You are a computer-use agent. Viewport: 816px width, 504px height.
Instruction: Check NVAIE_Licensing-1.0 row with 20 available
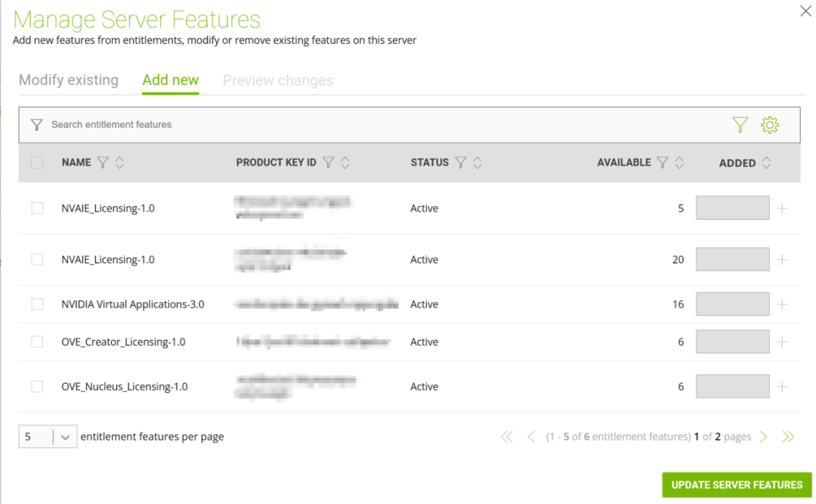(37, 259)
